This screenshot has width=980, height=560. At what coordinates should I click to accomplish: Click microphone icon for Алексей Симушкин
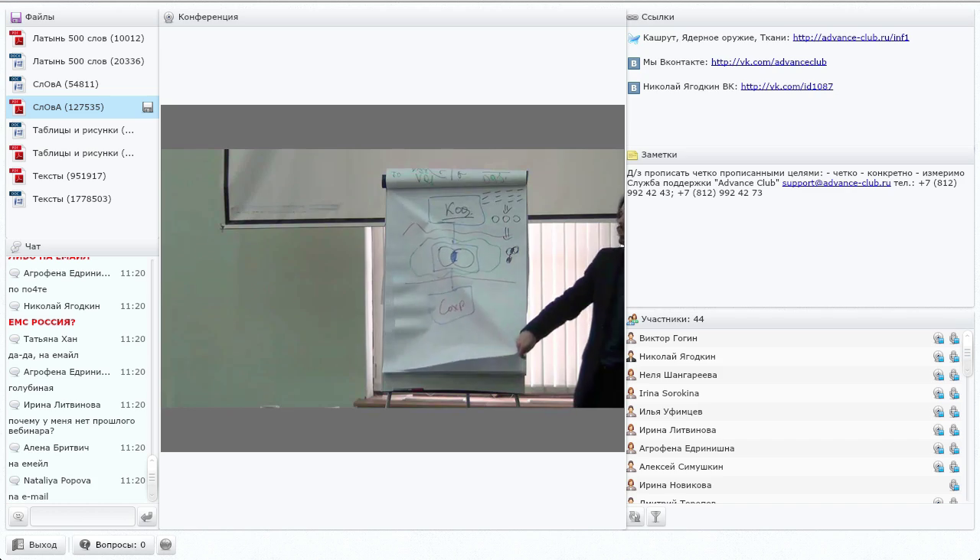pyautogui.click(x=954, y=467)
